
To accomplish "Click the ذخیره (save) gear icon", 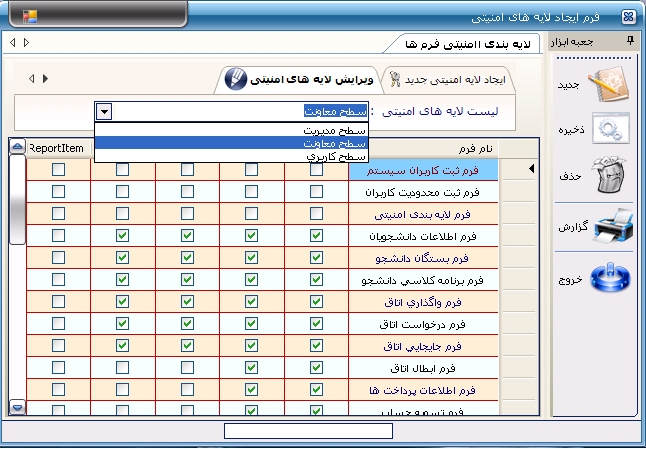I will pyautogui.click(x=611, y=128).
